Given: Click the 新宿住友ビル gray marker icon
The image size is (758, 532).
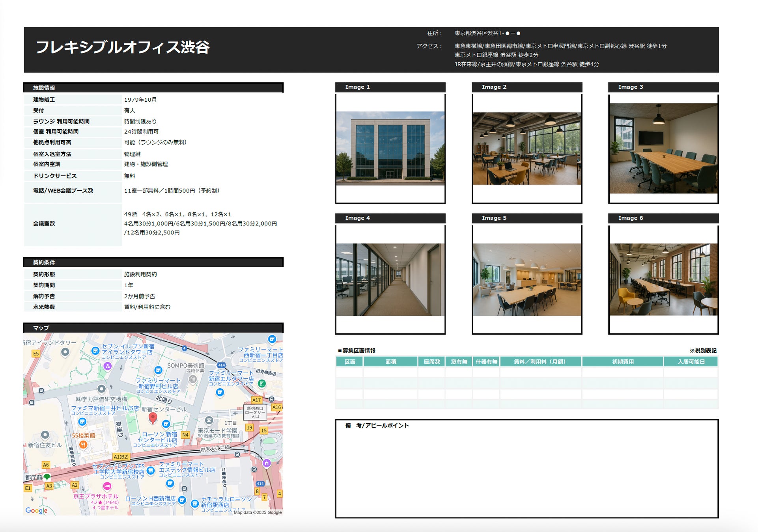Looking at the screenshot, I should (45, 435).
